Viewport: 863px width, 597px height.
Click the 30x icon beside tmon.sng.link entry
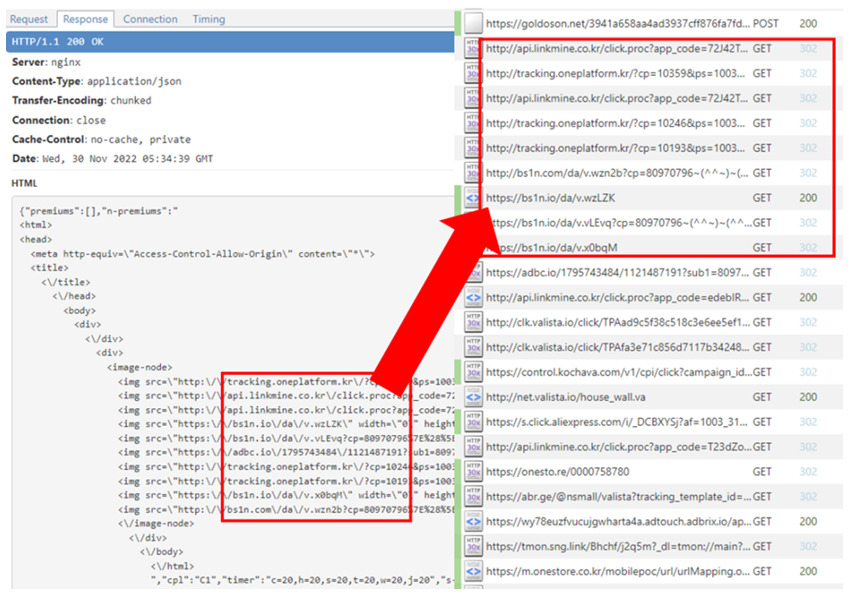[x=472, y=546]
